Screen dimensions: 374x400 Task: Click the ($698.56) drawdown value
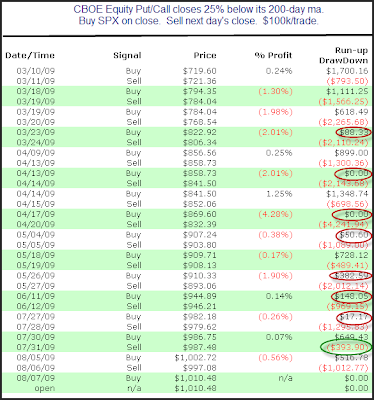pyautogui.click(x=347, y=204)
